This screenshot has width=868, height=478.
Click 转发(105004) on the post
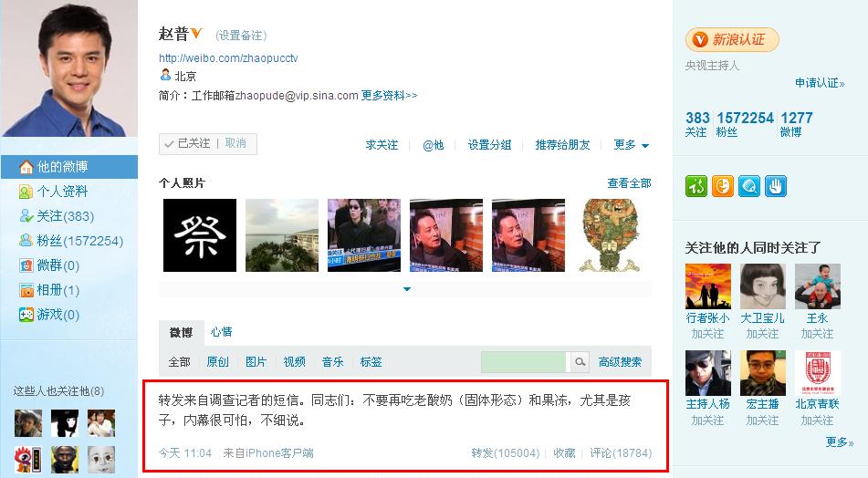505,453
